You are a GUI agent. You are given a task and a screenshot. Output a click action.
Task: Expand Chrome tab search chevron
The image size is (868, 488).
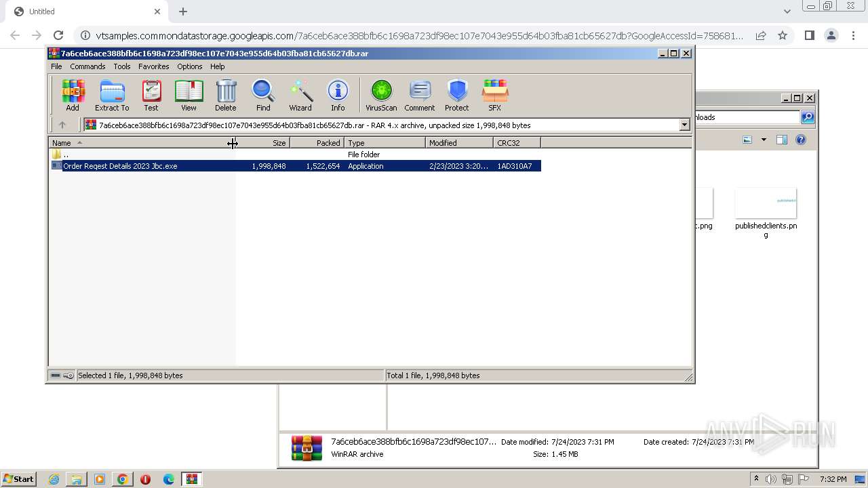tap(787, 12)
